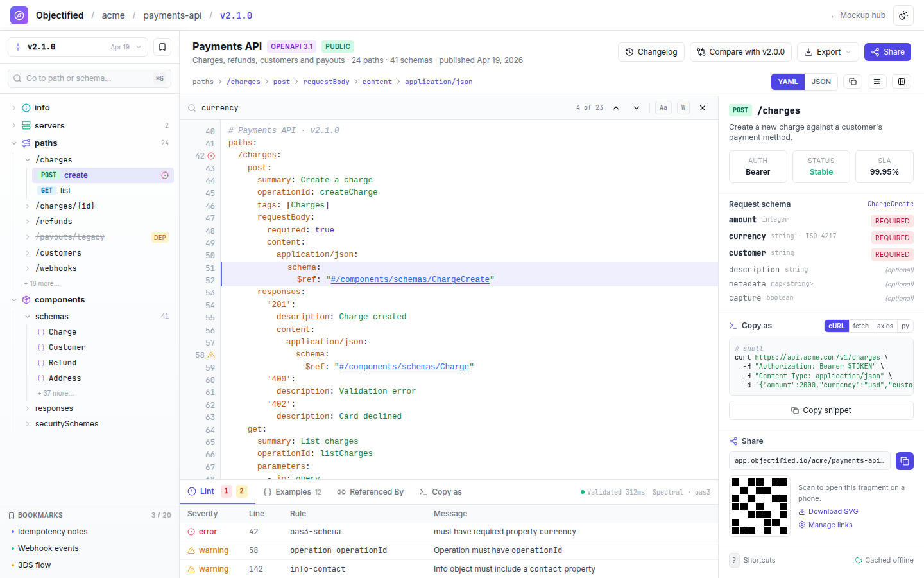The image size is (924, 578).
Task: Open the Referenced By tab
Action: pos(370,492)
